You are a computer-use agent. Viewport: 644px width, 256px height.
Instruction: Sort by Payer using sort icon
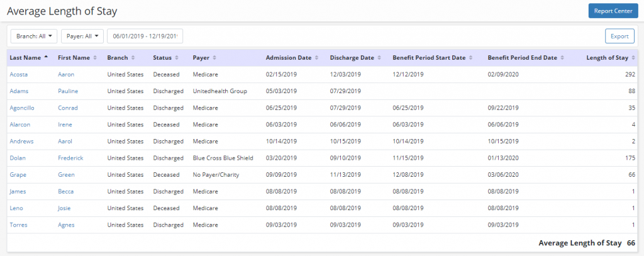[216, 58]
